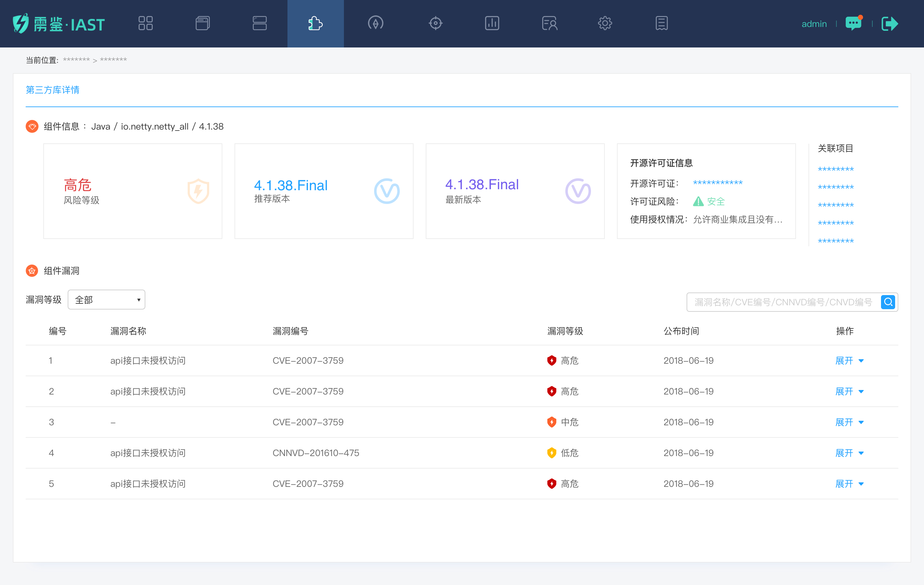Click the CNNVD-201610-475 cell

(316, 453)
